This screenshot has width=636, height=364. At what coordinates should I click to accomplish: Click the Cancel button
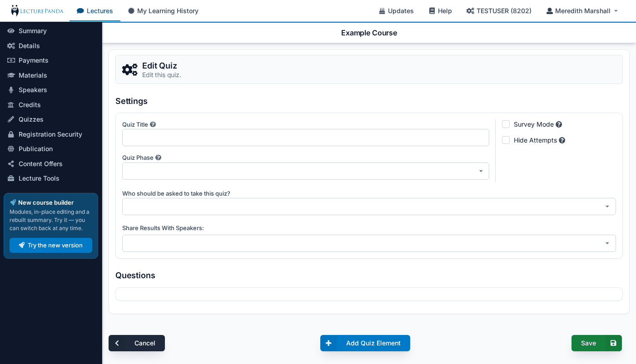(137, 343)
